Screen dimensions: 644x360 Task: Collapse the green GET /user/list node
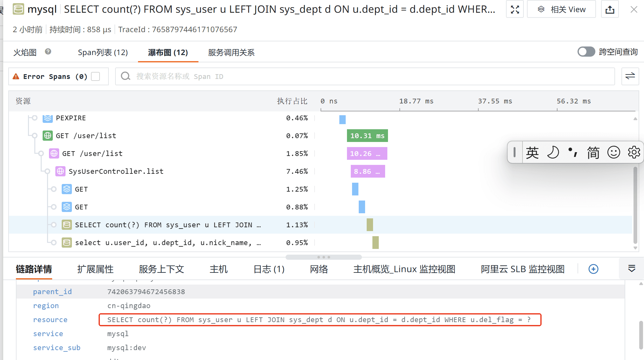pyautogui.click(x=35, y=136)
